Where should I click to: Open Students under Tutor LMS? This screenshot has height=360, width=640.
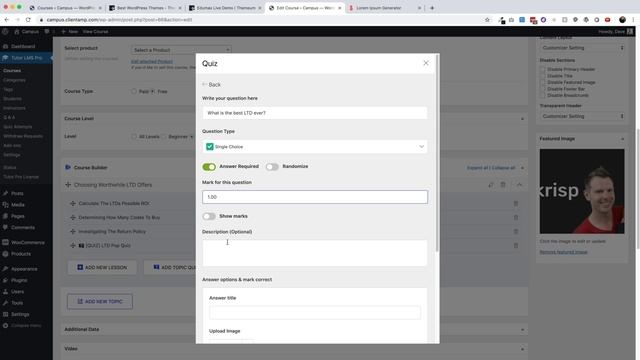point(12,99)
